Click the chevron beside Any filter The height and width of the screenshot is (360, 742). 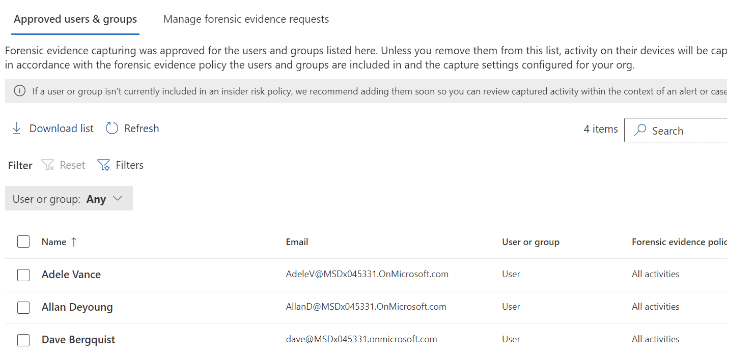118,199
